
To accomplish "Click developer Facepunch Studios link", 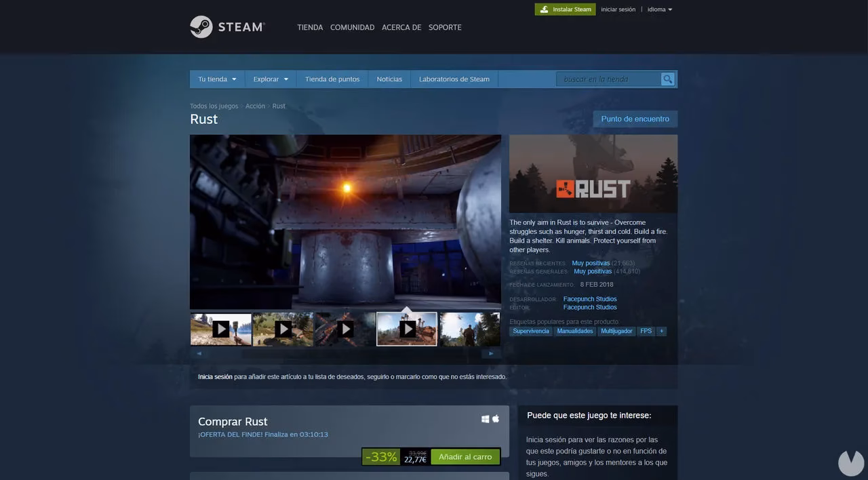I will click(590, 299).
